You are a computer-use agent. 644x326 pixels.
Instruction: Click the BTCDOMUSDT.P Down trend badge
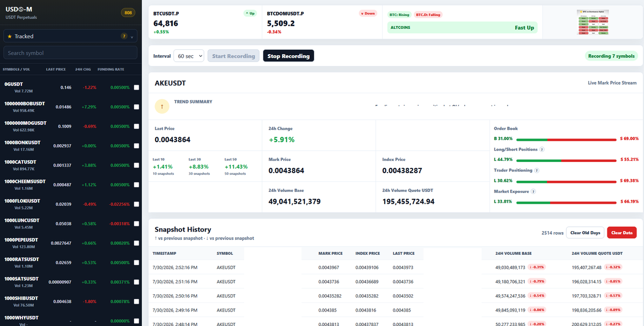(368, 13)
